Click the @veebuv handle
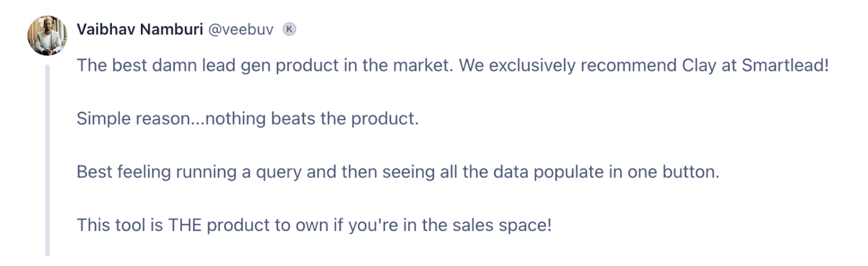The height and width of the screenshot is (266, 868). 241,29
